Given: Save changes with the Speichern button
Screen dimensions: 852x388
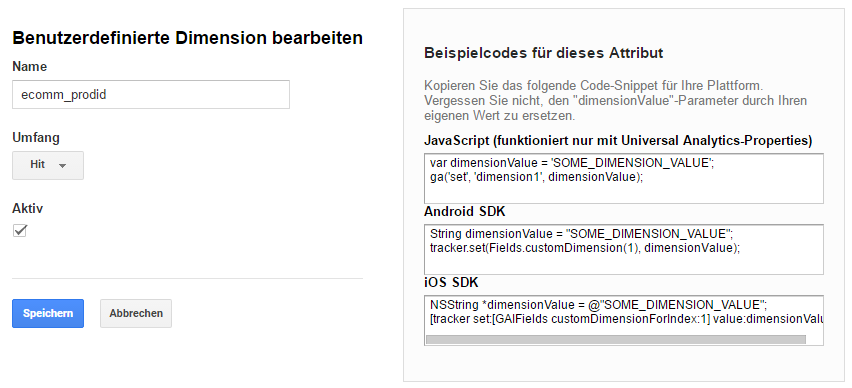Looking at the screenshot, I should tap(48, 314).
